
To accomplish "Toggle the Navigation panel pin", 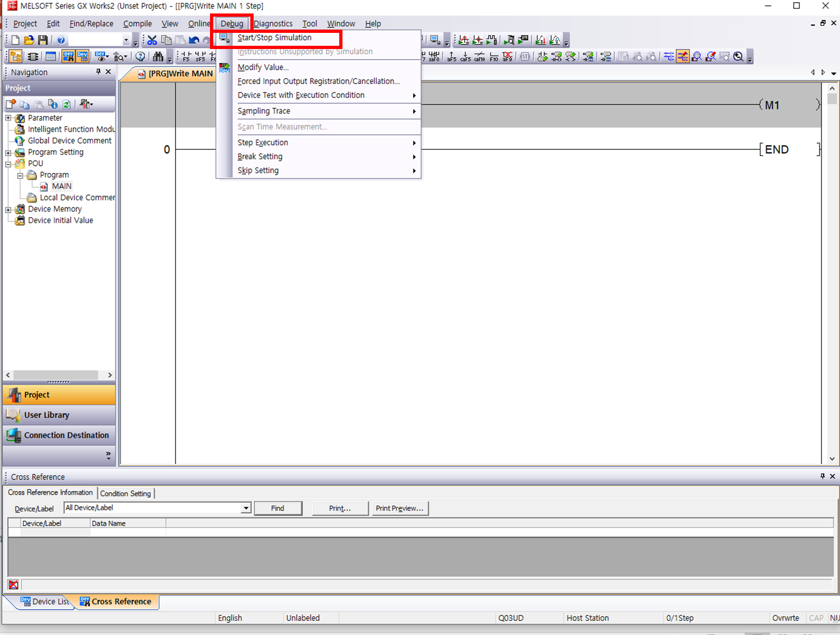I will [x=99, y=72].
